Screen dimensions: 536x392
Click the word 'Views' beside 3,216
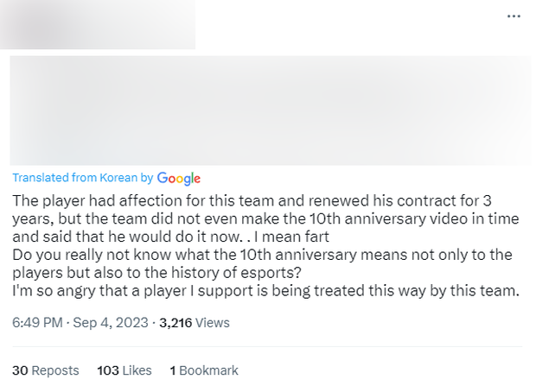[x=213, y=323]
